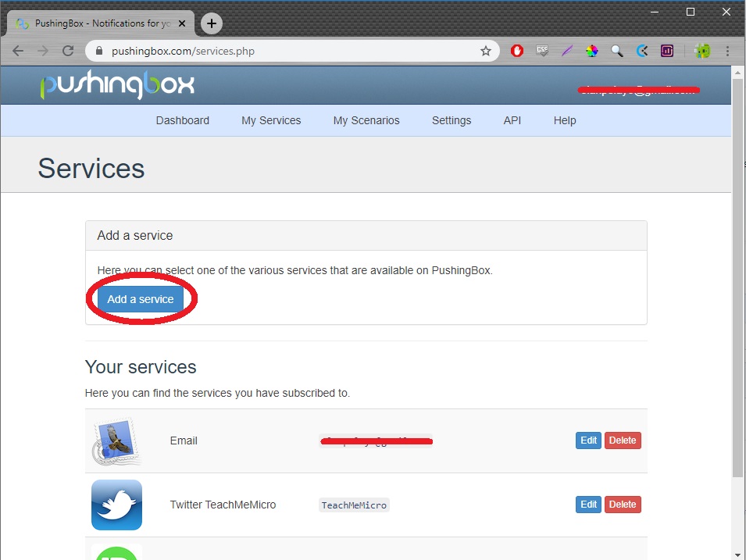746x560 pixels.
Task: Open a new browser tab
Action: (x=212, y=23)
